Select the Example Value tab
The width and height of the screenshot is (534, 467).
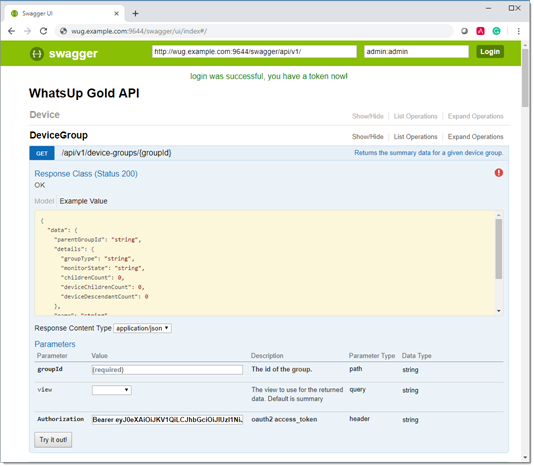pos(83,201)
